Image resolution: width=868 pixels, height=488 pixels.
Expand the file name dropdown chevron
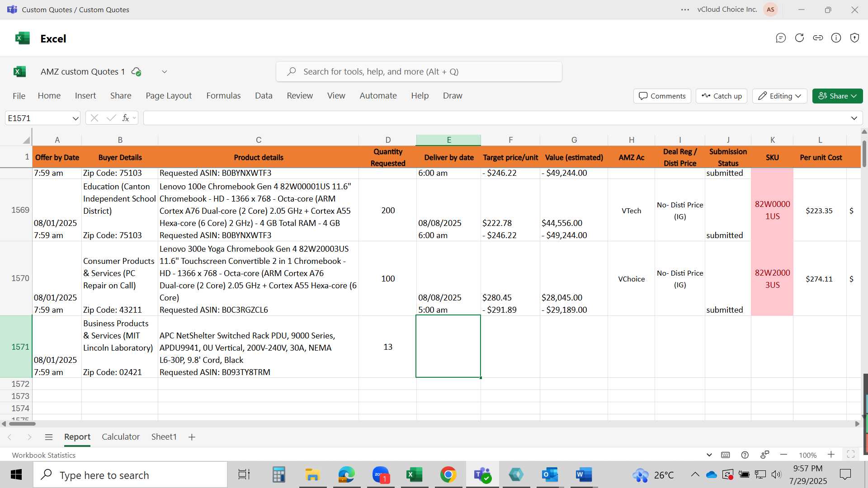click(x=165, y=72)
